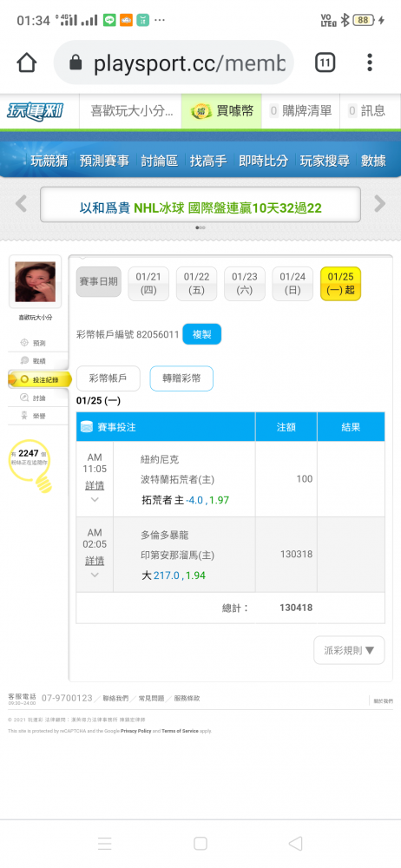
Task: Open 預測賽事 in navigation bar
Action: click(x=104, y=161)
